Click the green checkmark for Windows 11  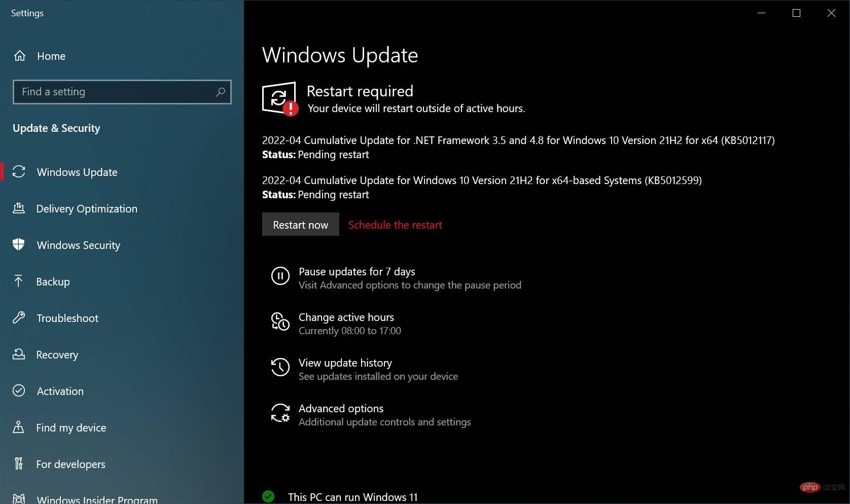268,496
